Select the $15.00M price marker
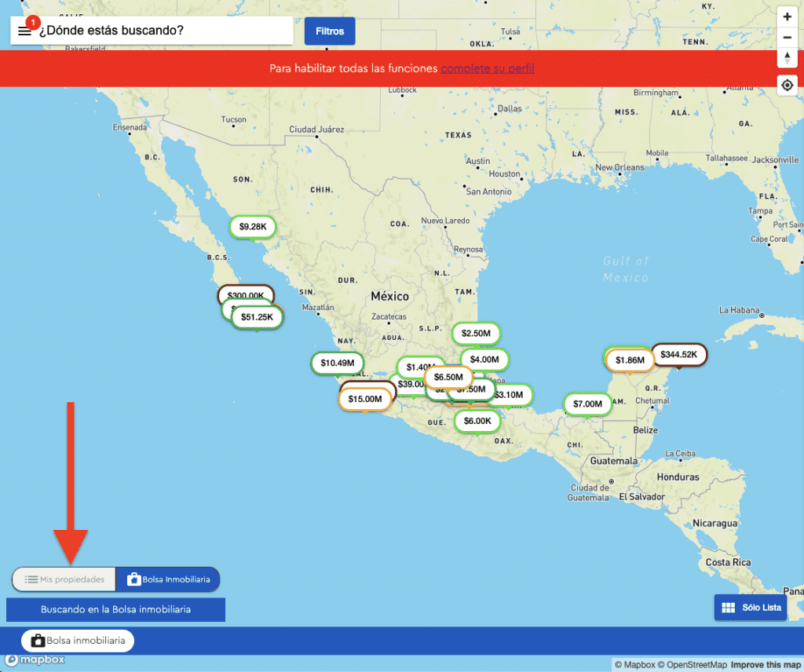 (365, 399)
